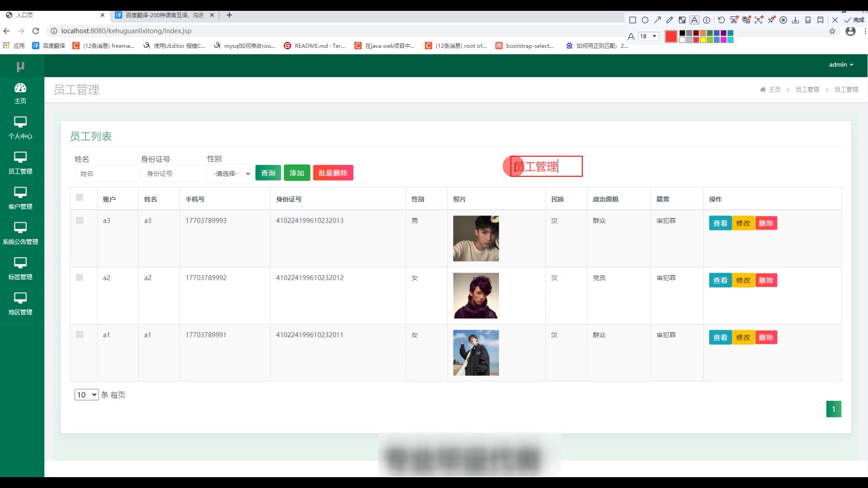Select the ellipse annotation tool
This screenshot has height=488, width=868.
(645, 20)
